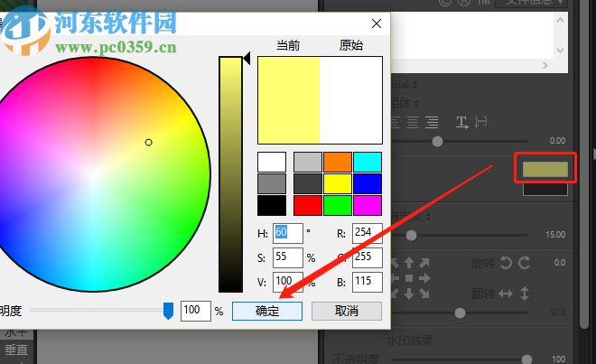The image size is (596, 364).
Task: Pick the cyan preset swatch
Action: 368,162
